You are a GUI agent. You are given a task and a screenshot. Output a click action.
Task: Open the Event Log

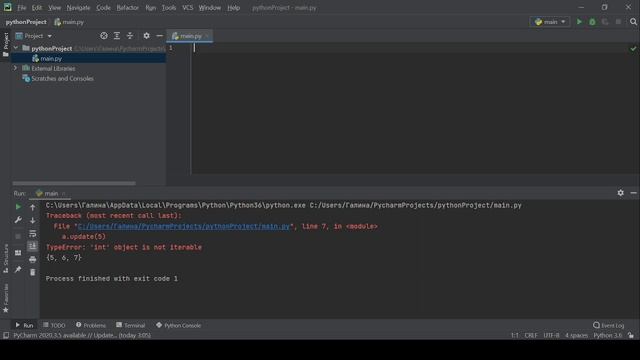click(x=609, y=325)
